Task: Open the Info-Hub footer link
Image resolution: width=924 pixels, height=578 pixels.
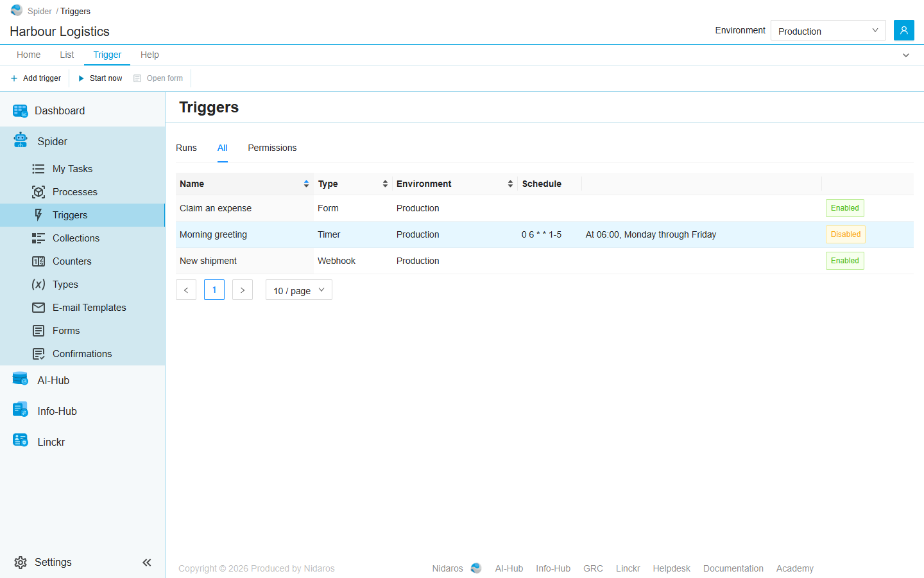Action: 553,568
